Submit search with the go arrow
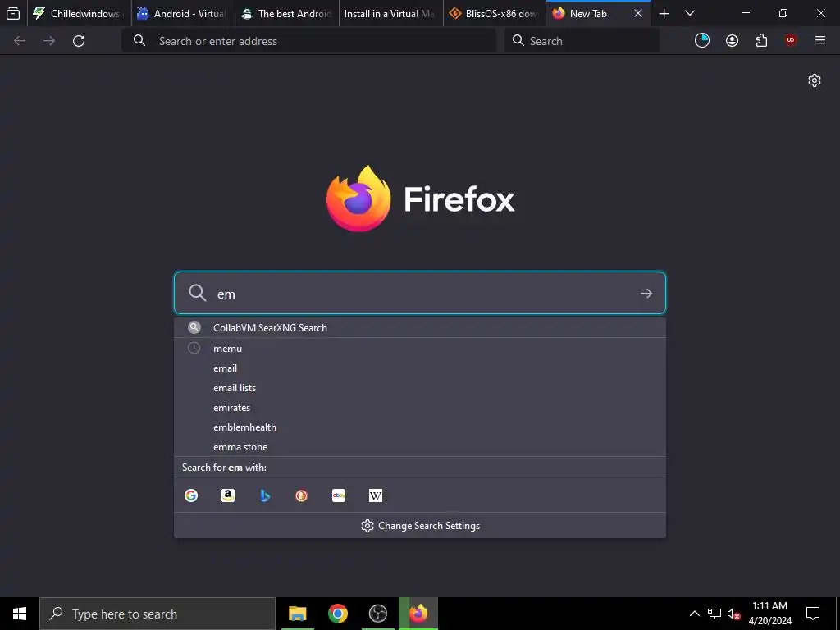Screen dimensions: 840x630 point(646,293)
